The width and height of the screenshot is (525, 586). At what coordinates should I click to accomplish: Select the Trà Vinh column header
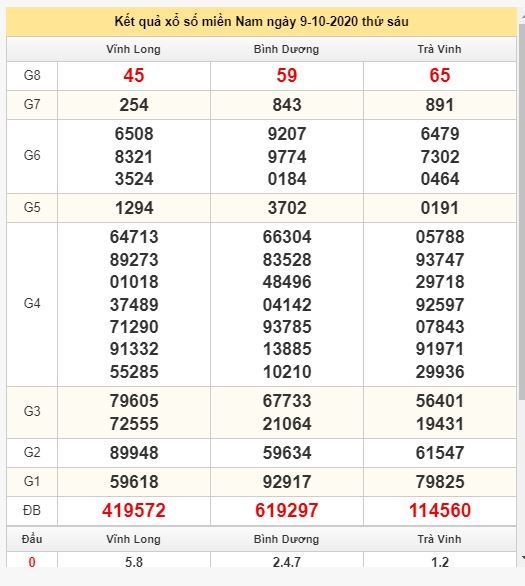coord(439,49)
